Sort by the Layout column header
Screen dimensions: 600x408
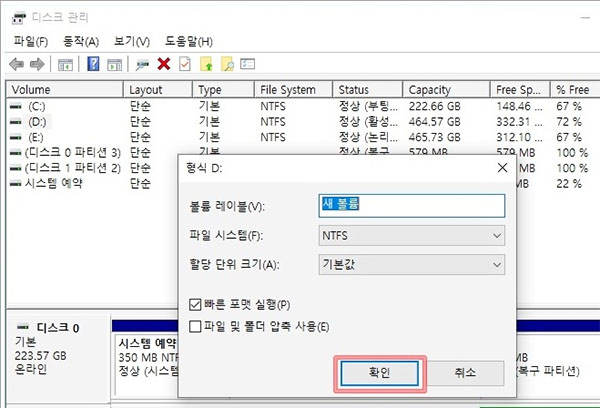pos(158,90)
